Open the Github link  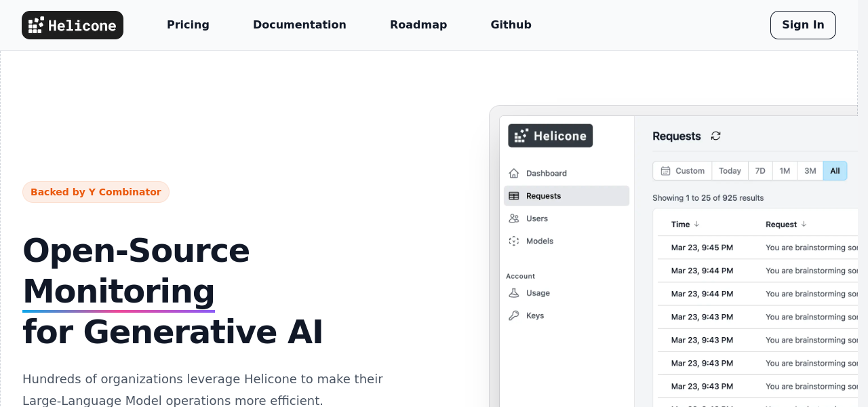coord(511,25)
